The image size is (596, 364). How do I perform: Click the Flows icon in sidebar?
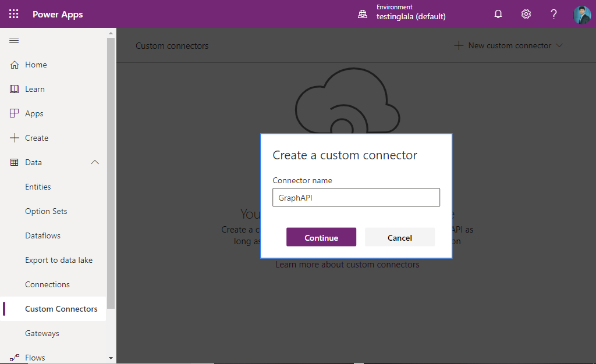tap(15, 358)
